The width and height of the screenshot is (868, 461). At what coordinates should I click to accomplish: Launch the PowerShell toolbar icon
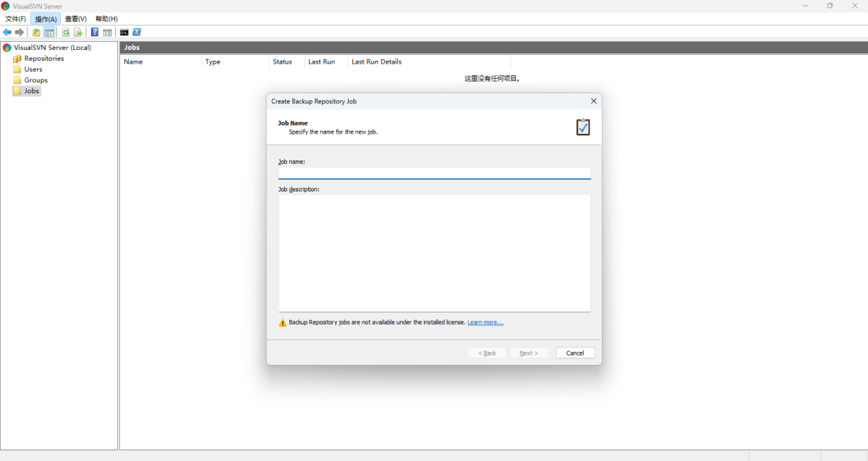click(137, 33)
